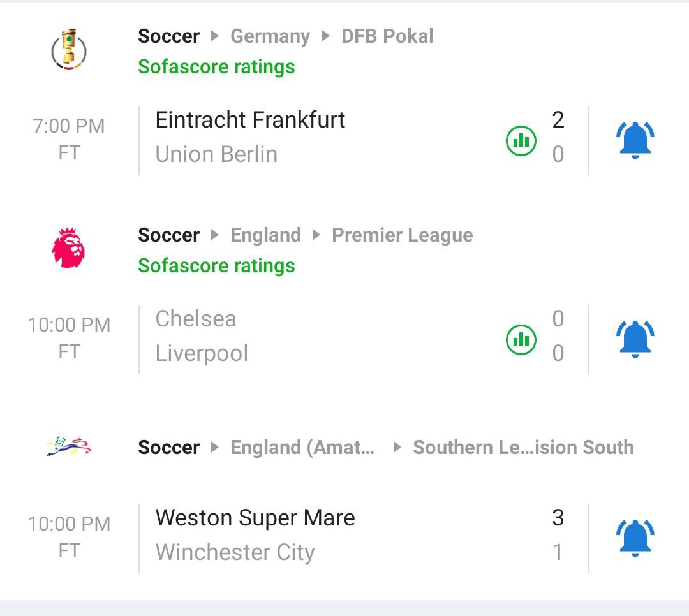Screen dimensions: 689x616
Task: Select the Chelsea team name
Action: 196,319
